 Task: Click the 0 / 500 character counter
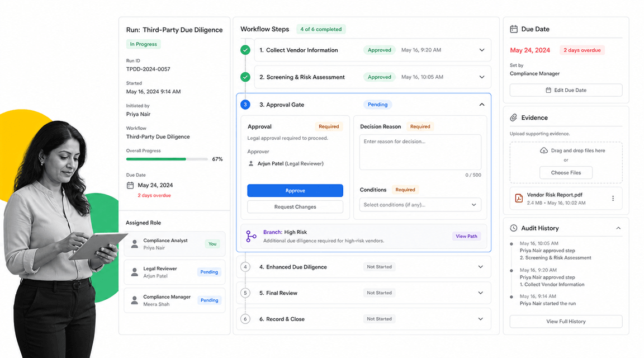pyautogui.click(x=473, y=175)
